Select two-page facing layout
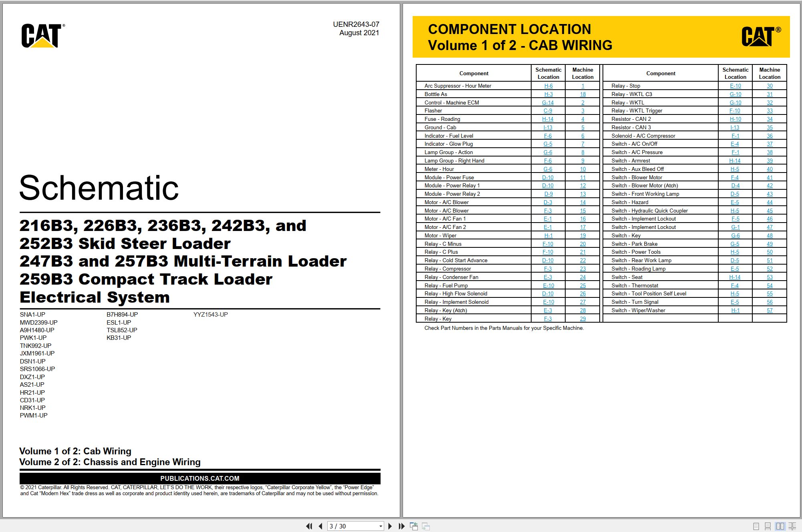The width and height of the screenshot is (802, 532). (780, 526)
